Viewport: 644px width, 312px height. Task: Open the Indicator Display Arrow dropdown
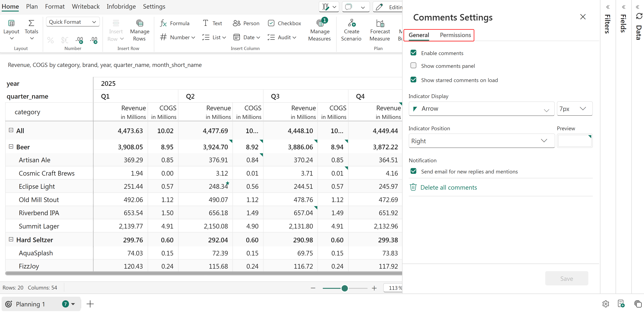[481, 109]
